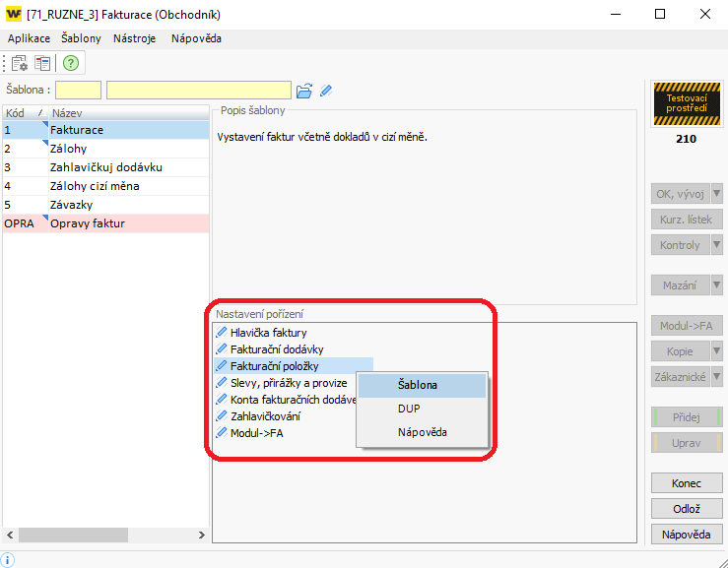Click the scroll left arrow under list
This screenshot has height=568, width=728.
pyautogui.click(x=9, y=536)
